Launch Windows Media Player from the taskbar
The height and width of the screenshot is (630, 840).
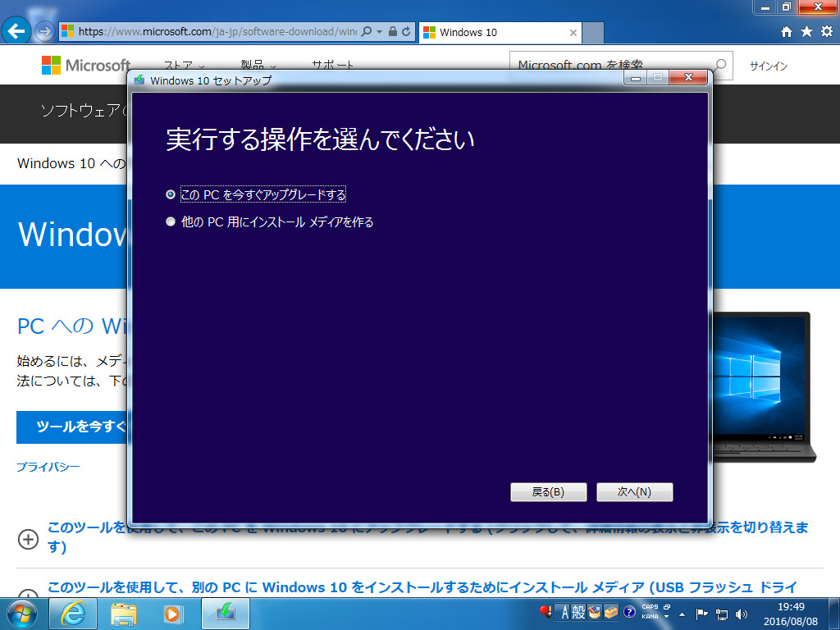[x=172, y=613]
